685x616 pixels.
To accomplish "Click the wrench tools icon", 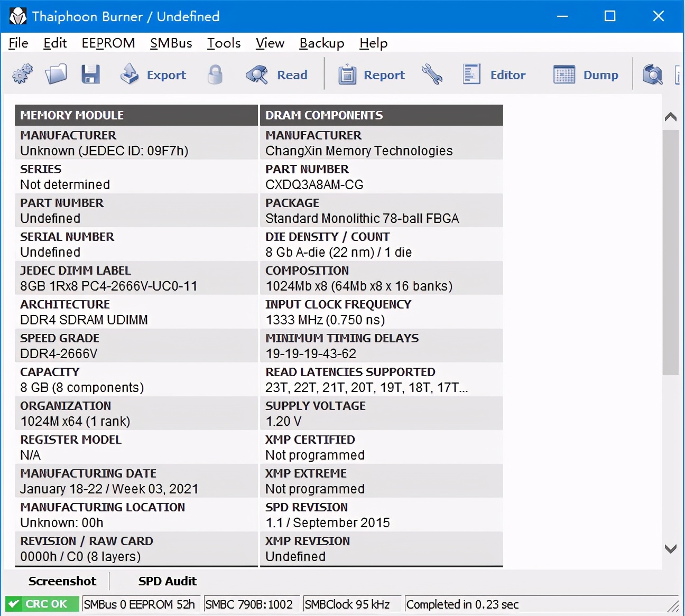I will [432, 74].
